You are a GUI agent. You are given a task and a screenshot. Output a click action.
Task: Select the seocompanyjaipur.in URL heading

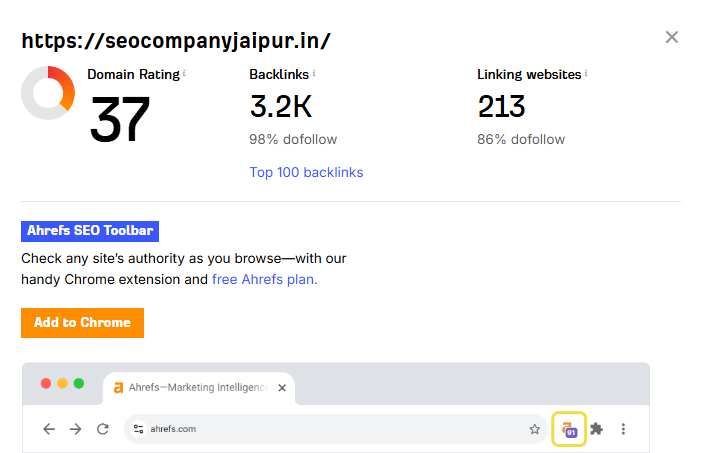pyautogui.click(x=176, y=40)
